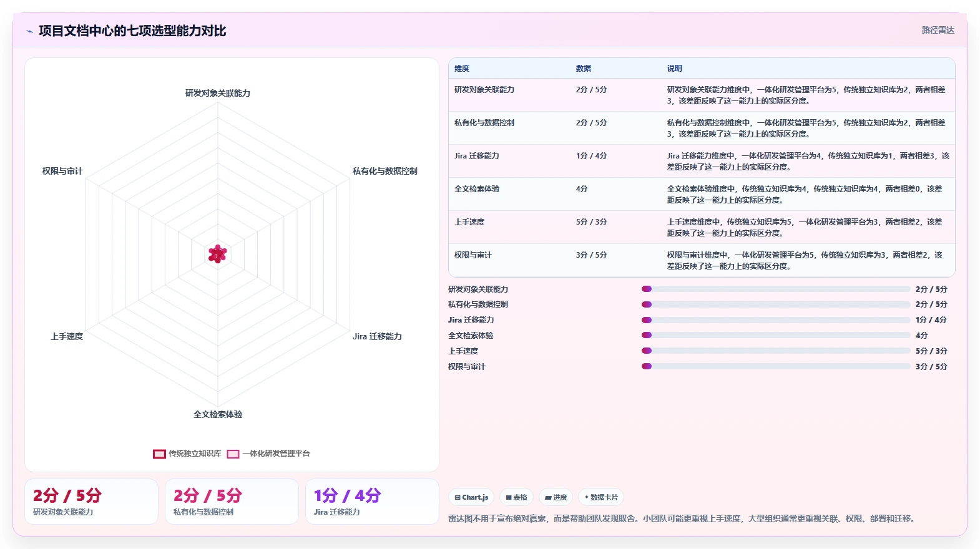Click the heading 项目文档中心的七项选型能力对比
This screenshot has width=980, height=549.
click(x=132, y=31)
